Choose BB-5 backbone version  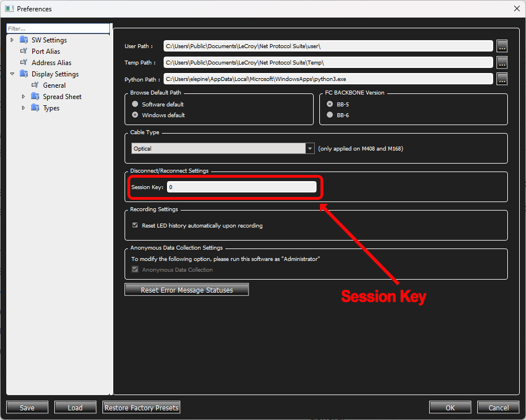pos(330,104)
